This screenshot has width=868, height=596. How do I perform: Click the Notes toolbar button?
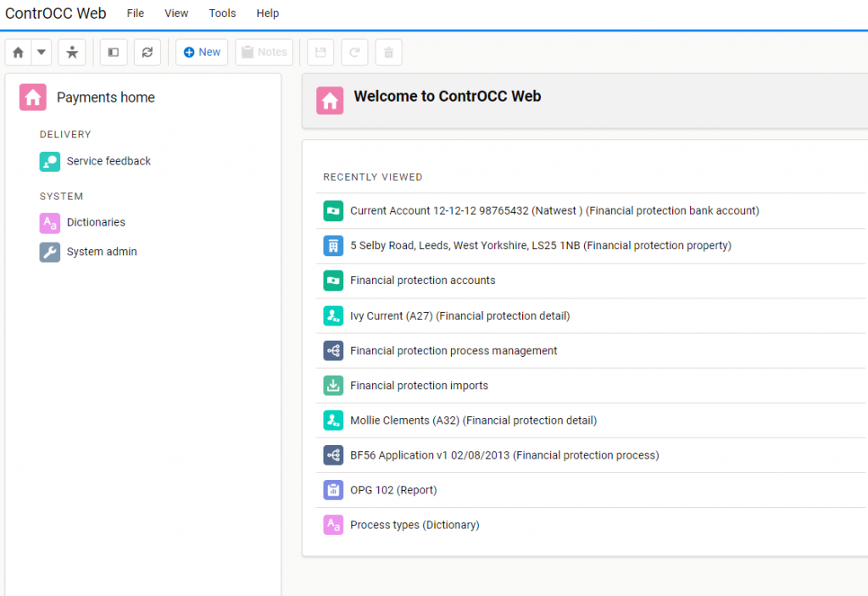tap(264, 53)
